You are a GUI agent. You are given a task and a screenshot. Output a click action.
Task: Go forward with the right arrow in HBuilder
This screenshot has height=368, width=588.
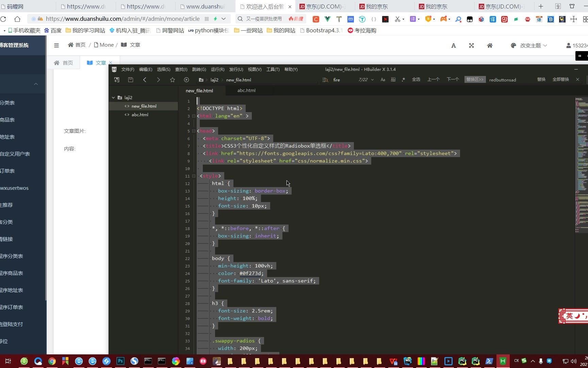pos(158,80)
